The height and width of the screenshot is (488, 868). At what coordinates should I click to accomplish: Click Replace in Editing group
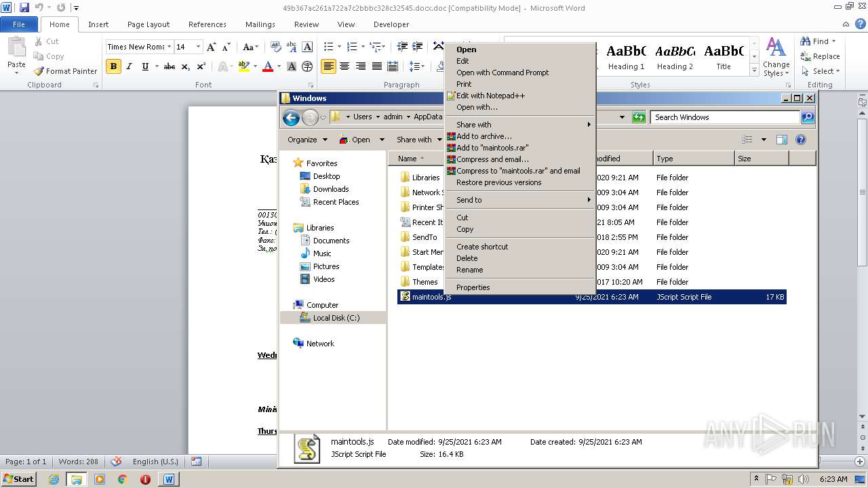click(x=821, y=56)
